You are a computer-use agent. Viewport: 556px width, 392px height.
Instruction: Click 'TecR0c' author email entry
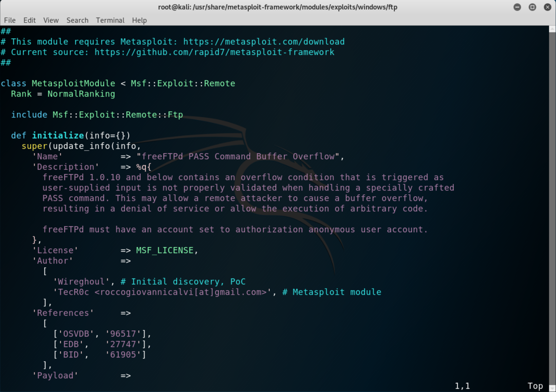[x=162, y=292]
